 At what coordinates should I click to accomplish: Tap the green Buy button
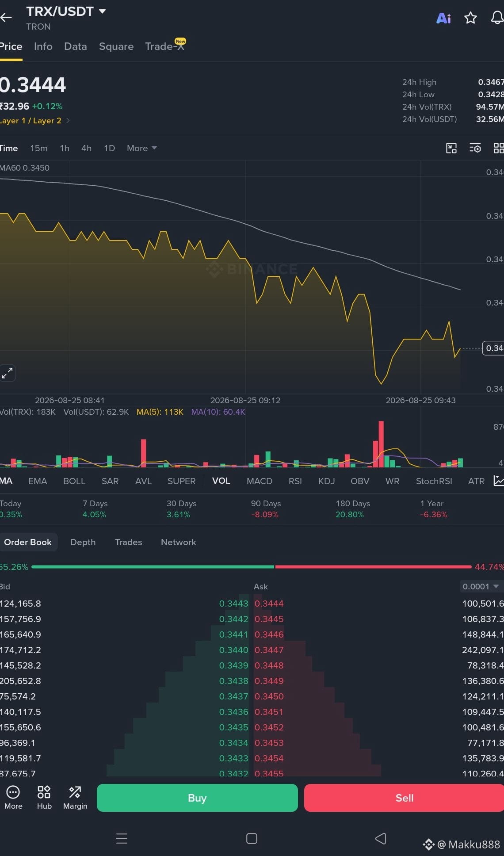[x=197, y=798]
